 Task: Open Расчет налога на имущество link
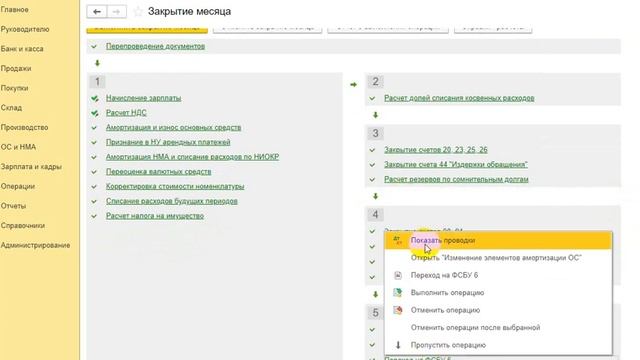(155, 216)
